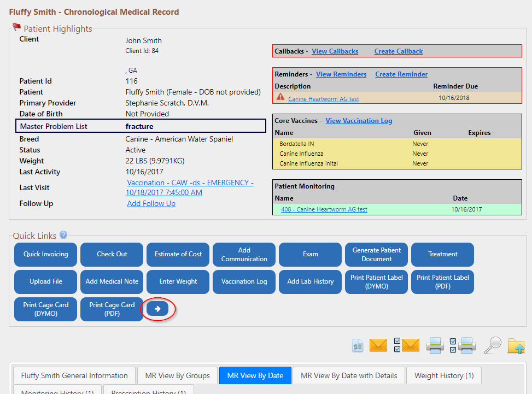The height and width of the screenshot is (394, 532).
Task: Click the Create Reminder link
Action: 401,74
